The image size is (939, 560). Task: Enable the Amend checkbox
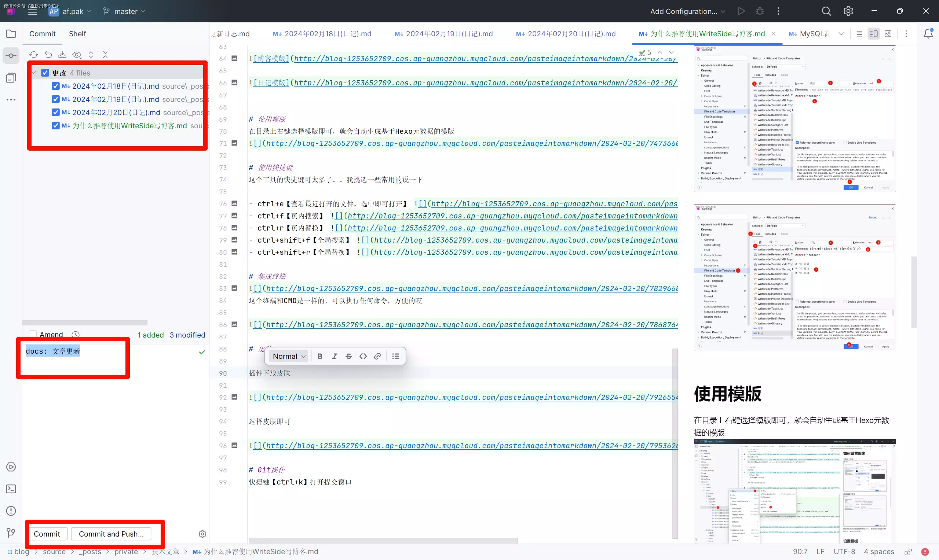[33, 334]
